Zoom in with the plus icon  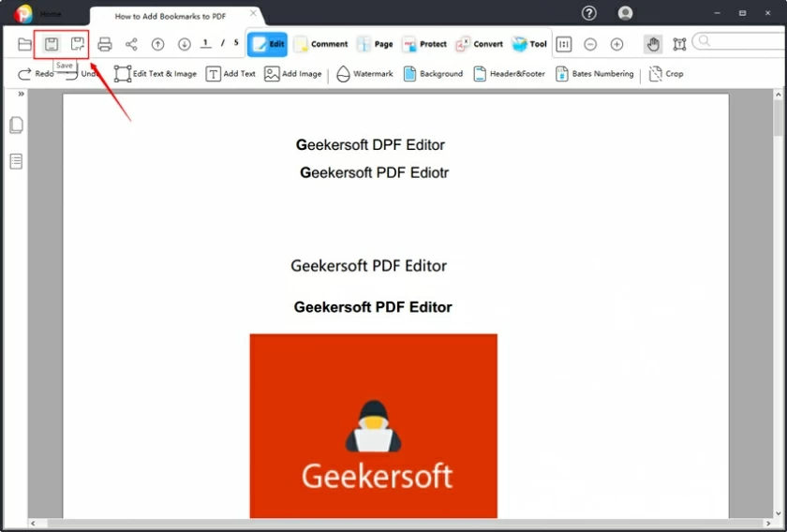click(616, 44)
